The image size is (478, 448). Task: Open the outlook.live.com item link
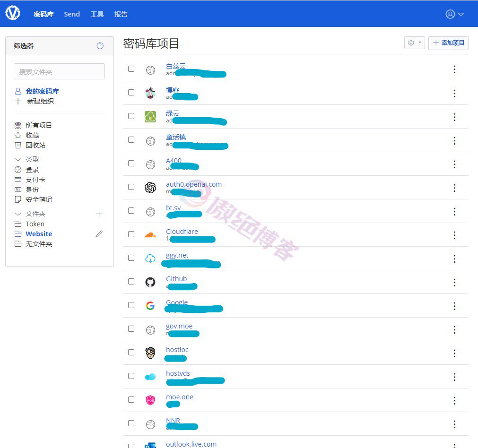pyautogui.click(x=191, y=444)
